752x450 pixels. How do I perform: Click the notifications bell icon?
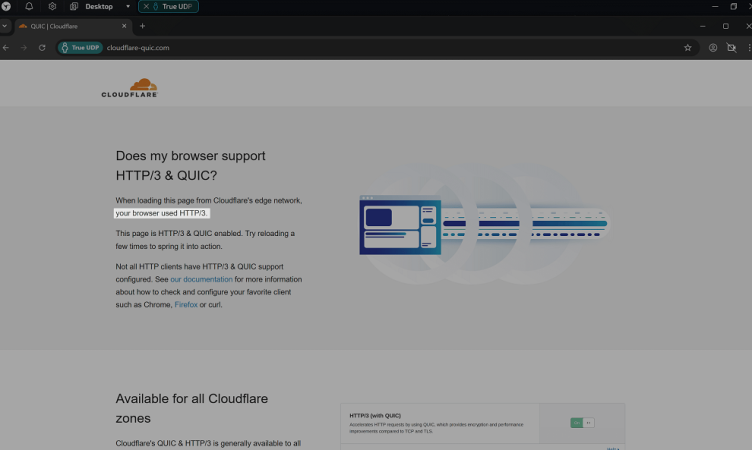click(29, 6)
